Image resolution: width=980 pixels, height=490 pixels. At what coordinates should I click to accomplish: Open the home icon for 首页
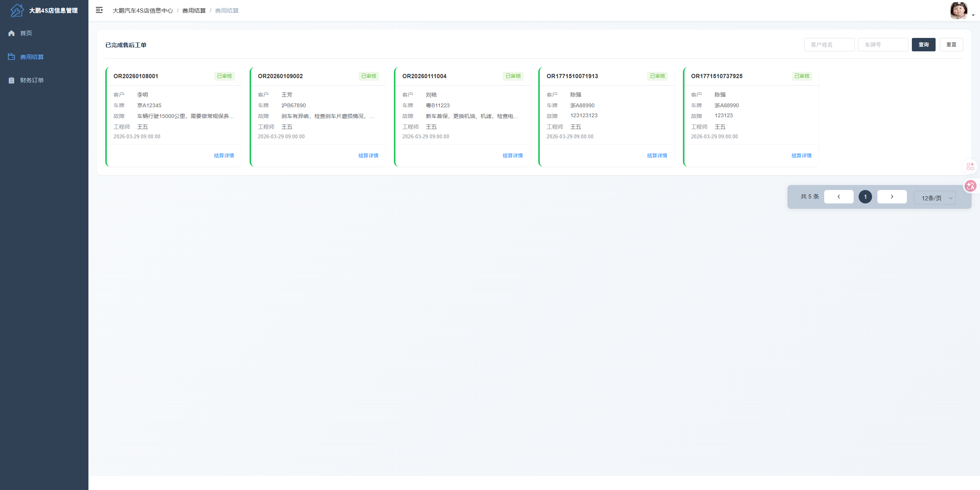point(11,33)
